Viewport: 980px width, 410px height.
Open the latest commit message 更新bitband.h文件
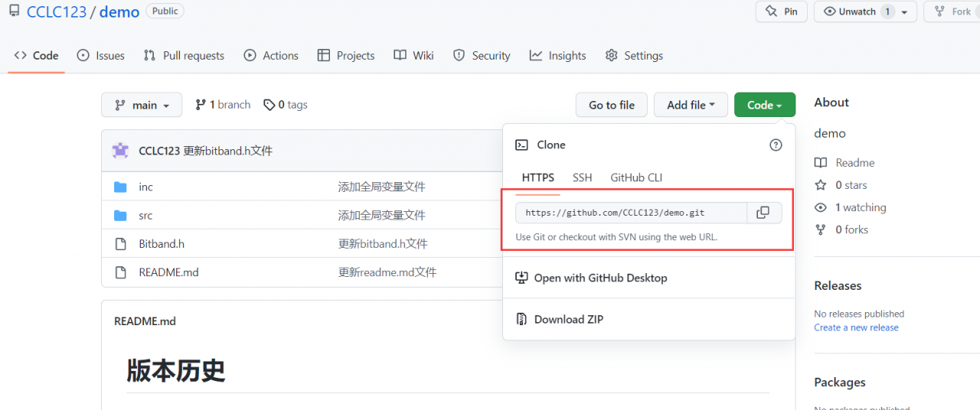click(228, 151)
